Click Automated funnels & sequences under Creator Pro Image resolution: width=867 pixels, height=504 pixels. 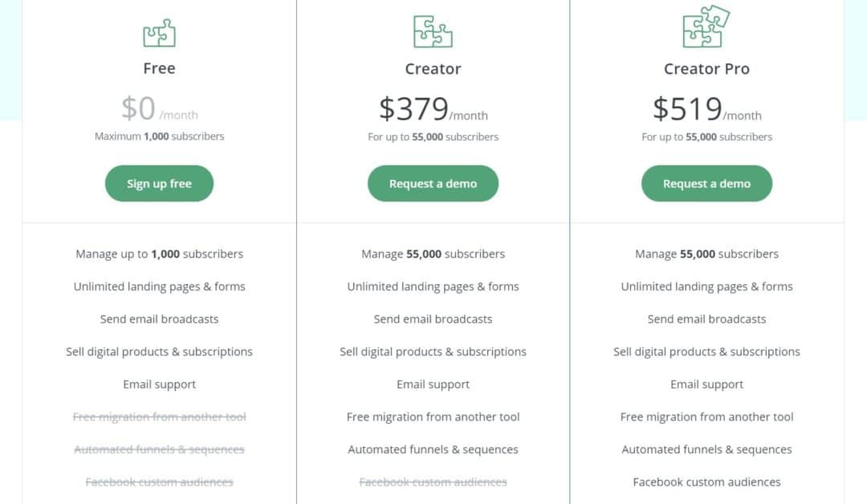(x=706, y=449)
